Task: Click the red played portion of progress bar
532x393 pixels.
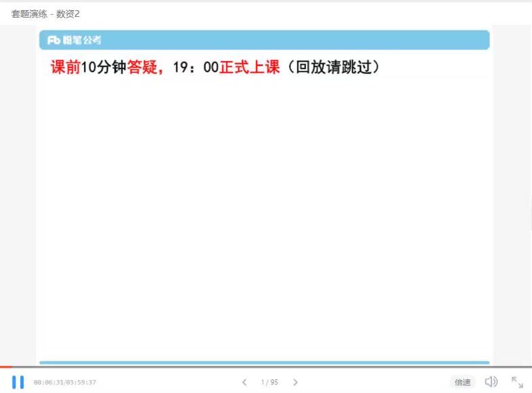Action: coord(6,367)
